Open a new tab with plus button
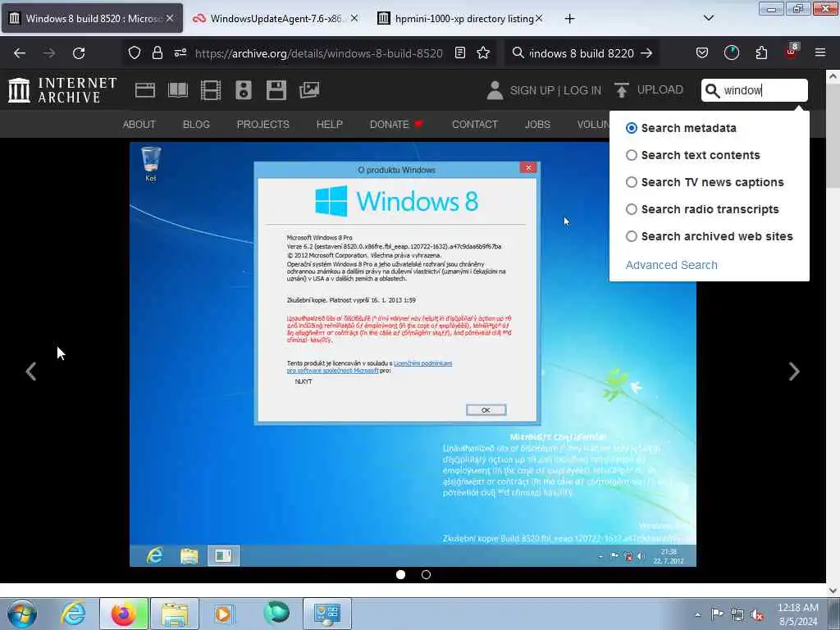 569,19
